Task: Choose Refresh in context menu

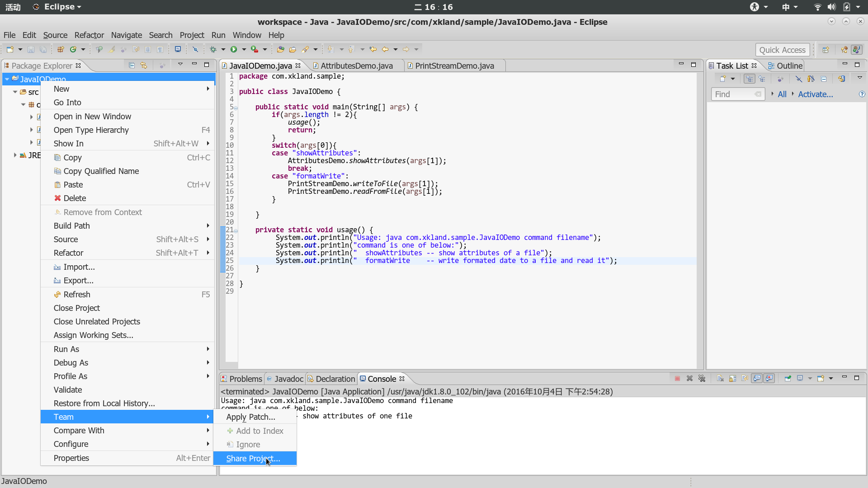Action: coord(127,294)
